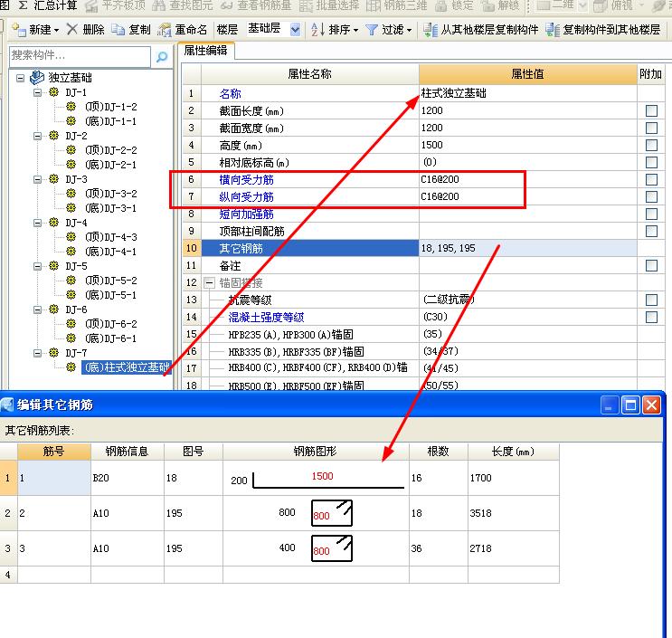Click the 搜索构件 search field
The height and width of the screenshot is (638, 672).
pyautogui.click(x=80, y=56)
